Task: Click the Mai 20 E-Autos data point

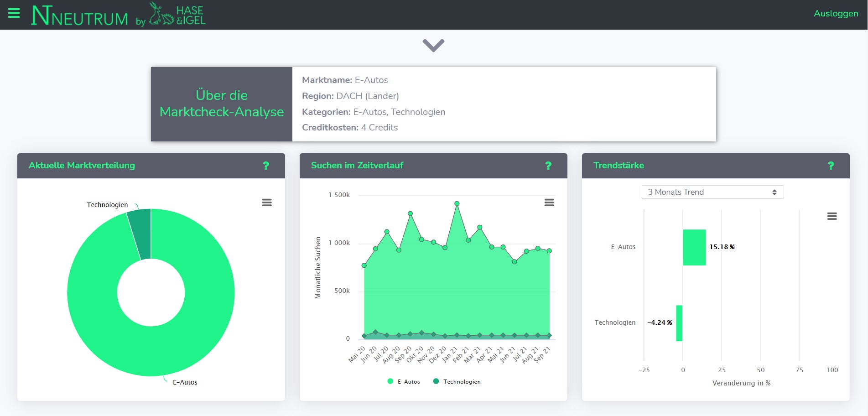Action: click(364, 265)
